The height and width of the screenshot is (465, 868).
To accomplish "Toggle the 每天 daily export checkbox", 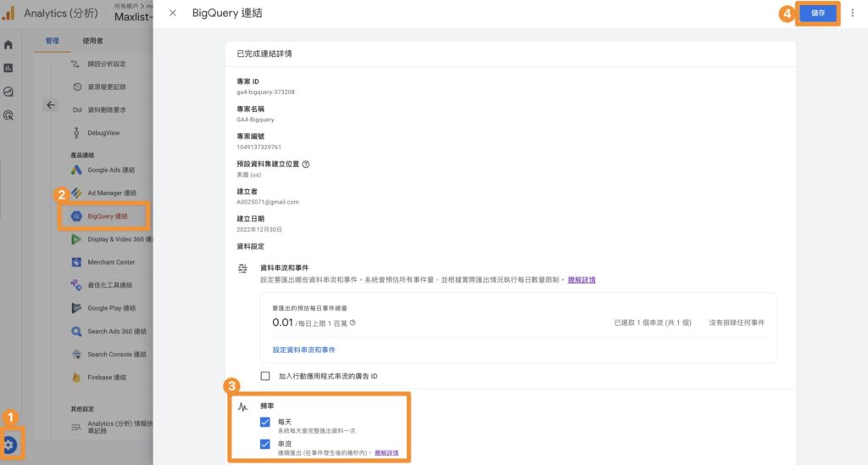I will click(x=265, y=423).
